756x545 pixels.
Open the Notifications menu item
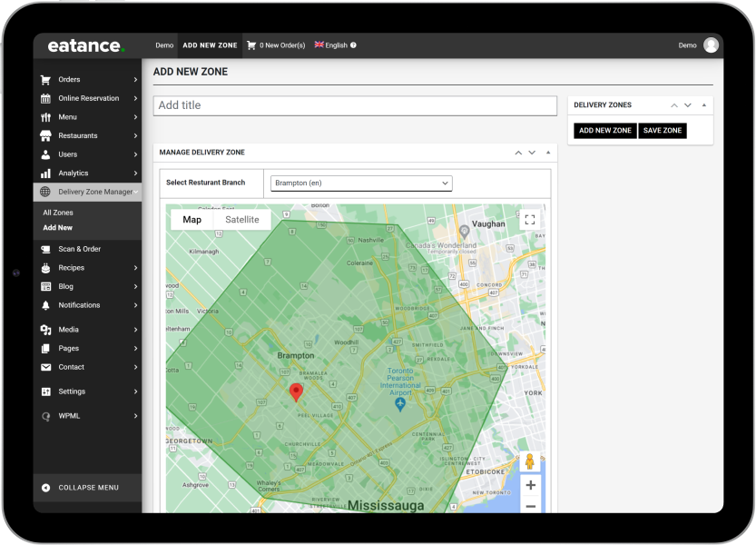pyautogui.click(x=79, y=305)
